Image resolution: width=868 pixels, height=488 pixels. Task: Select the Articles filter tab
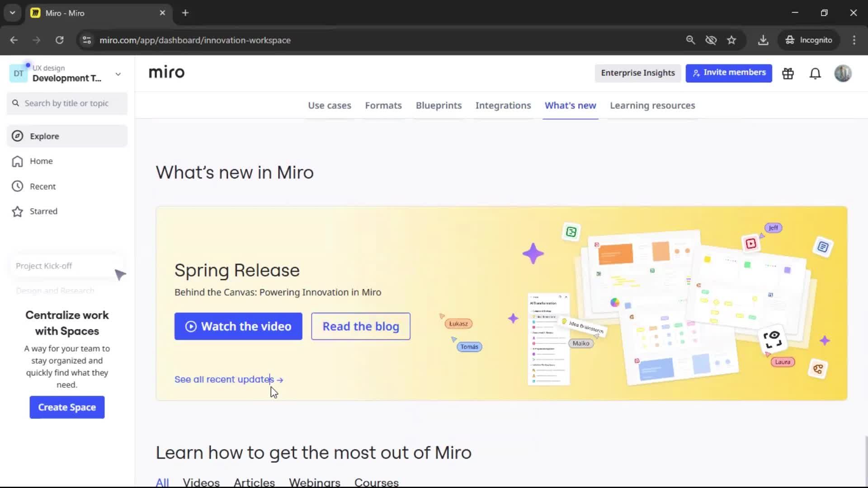254,482
